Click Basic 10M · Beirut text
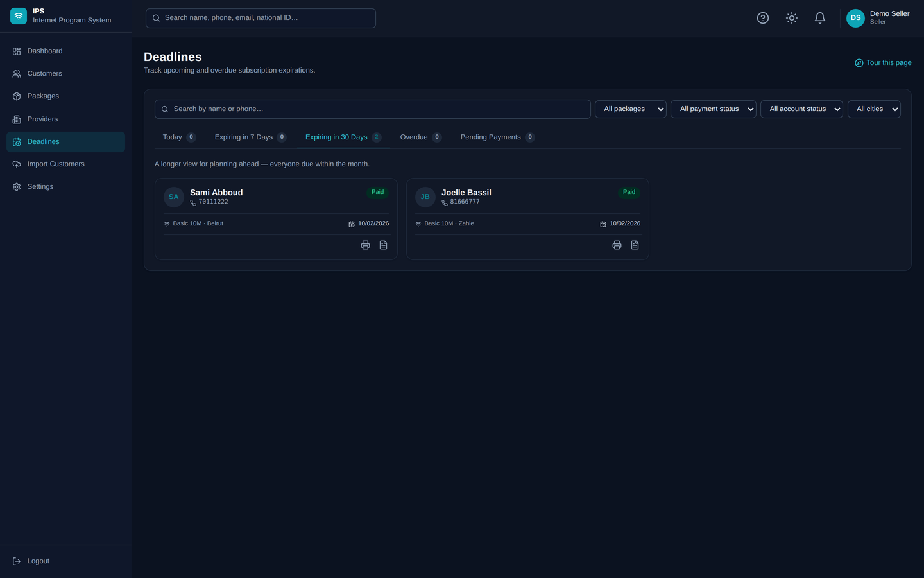 (198, 224)
